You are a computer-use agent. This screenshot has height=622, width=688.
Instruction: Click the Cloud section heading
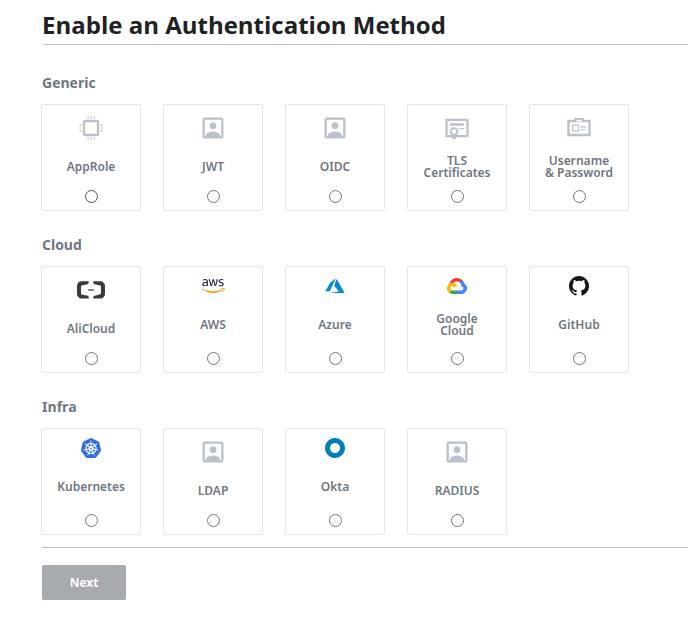tap(62, 245)
